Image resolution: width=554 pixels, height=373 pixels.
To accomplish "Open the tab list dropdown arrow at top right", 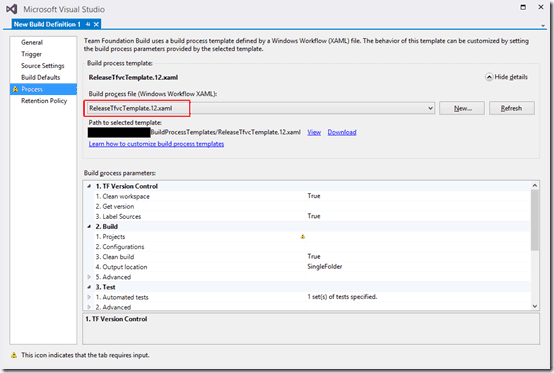I will [543, 25].
